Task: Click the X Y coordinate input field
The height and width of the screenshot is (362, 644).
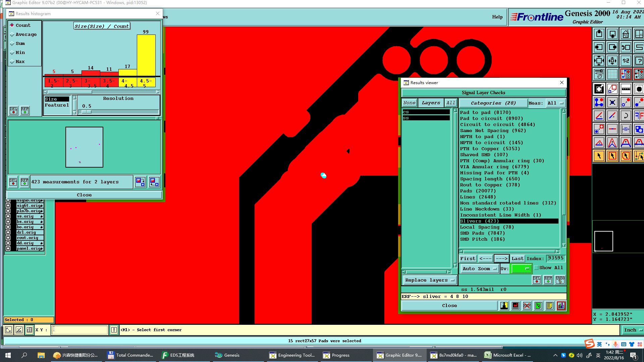Action: [x=80, y=330]
